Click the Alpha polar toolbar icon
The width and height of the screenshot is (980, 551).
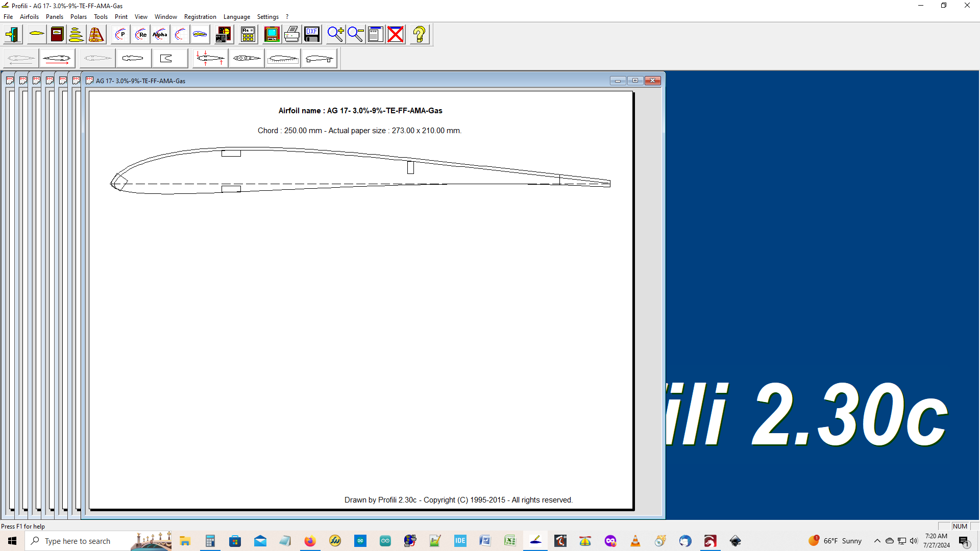click(x=160, y=35)
